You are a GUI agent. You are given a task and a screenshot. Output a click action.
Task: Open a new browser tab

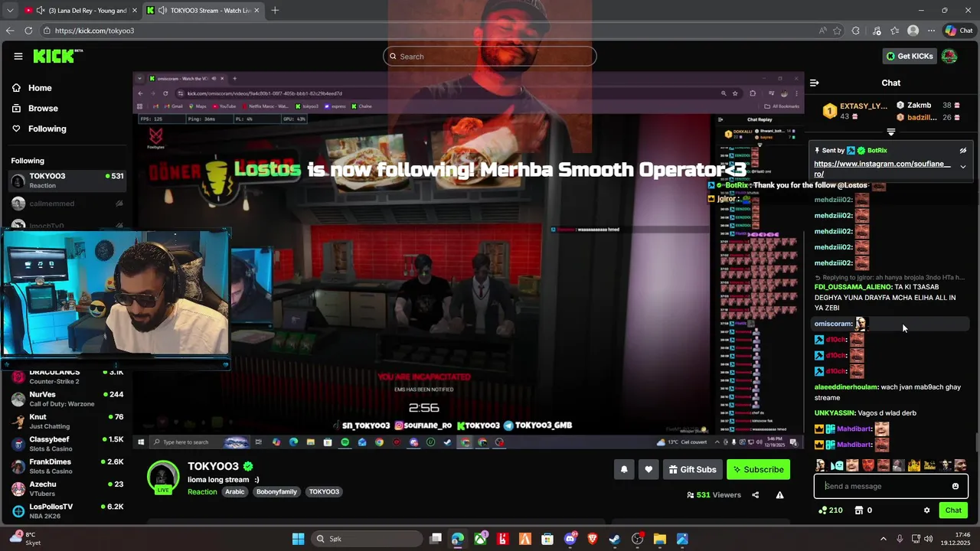275,10
